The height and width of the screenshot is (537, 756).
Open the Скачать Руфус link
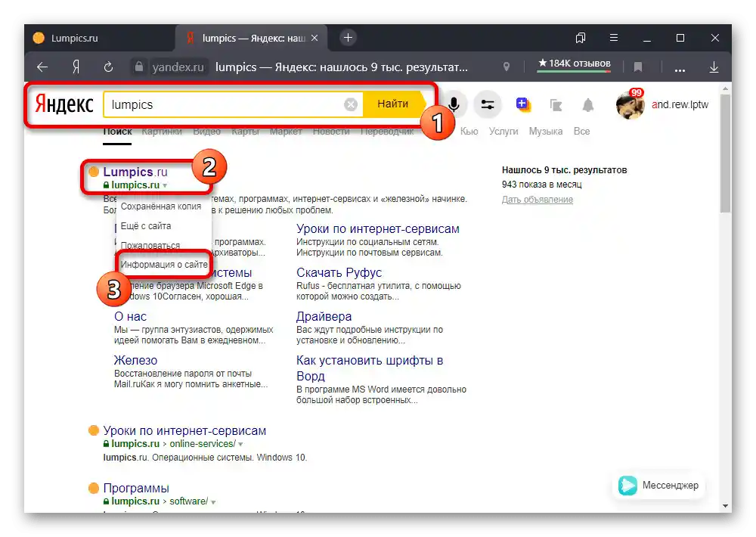339,272
